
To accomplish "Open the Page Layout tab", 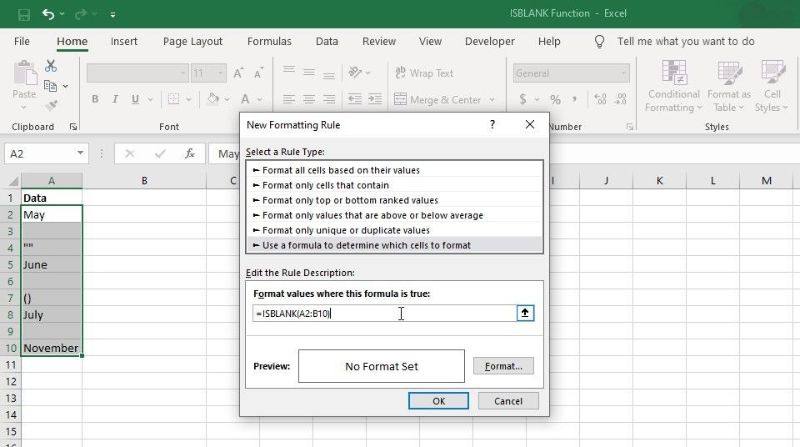I will pyautogui.click(x=193, y=42).
